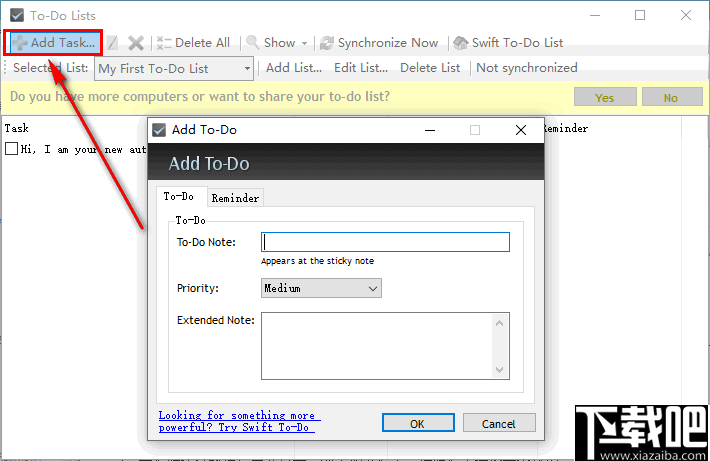
Task: Open the 'Looking for something more powerful' link
Action: (x=239, y=421)
